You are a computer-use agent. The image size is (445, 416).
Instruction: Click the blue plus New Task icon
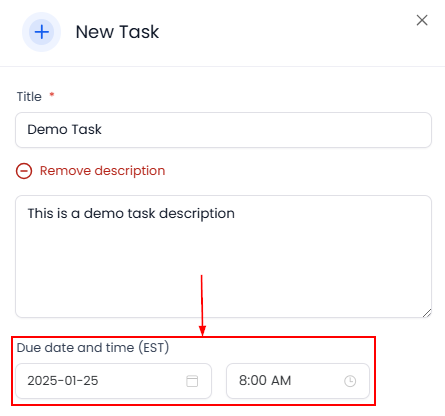(41, 32)
